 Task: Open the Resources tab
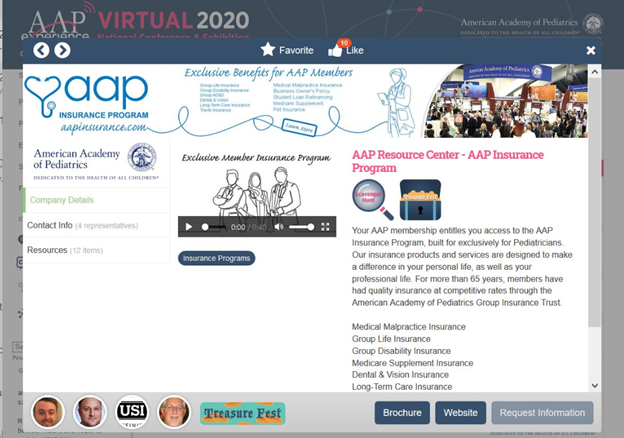click(x=96, y=250)
